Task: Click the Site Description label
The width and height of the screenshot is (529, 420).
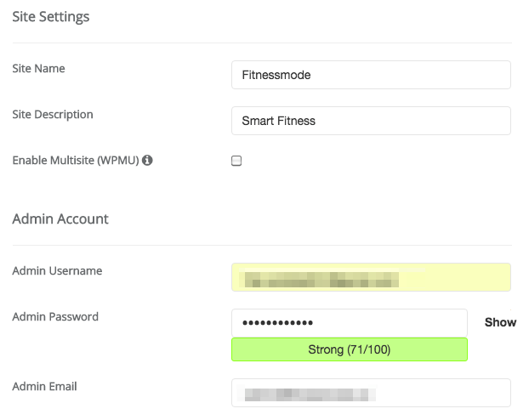Action: (x=53, y=115)
